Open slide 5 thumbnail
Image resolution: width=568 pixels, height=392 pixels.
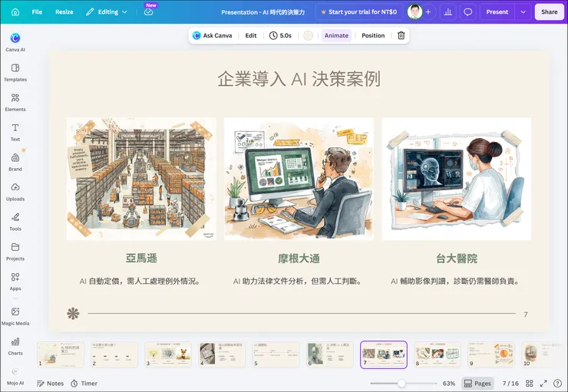pos(276,354)
